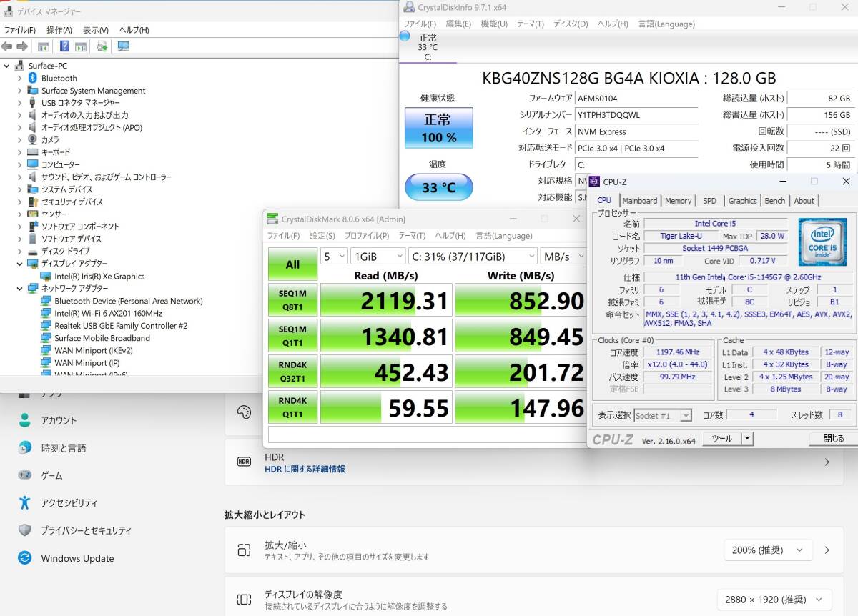Expand the ディスク ドライブ tree node
Screen dimensions: 858x616
(x=19, y=252)
